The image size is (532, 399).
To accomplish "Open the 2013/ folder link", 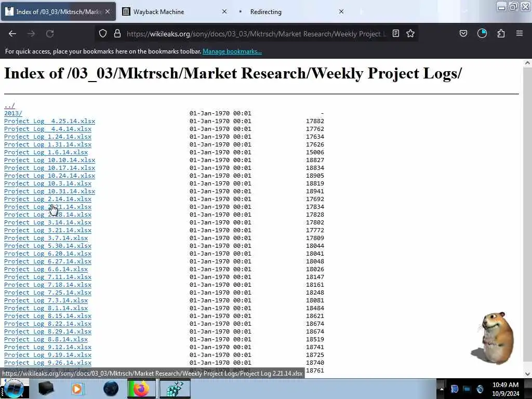I will [x=13, y=113].
